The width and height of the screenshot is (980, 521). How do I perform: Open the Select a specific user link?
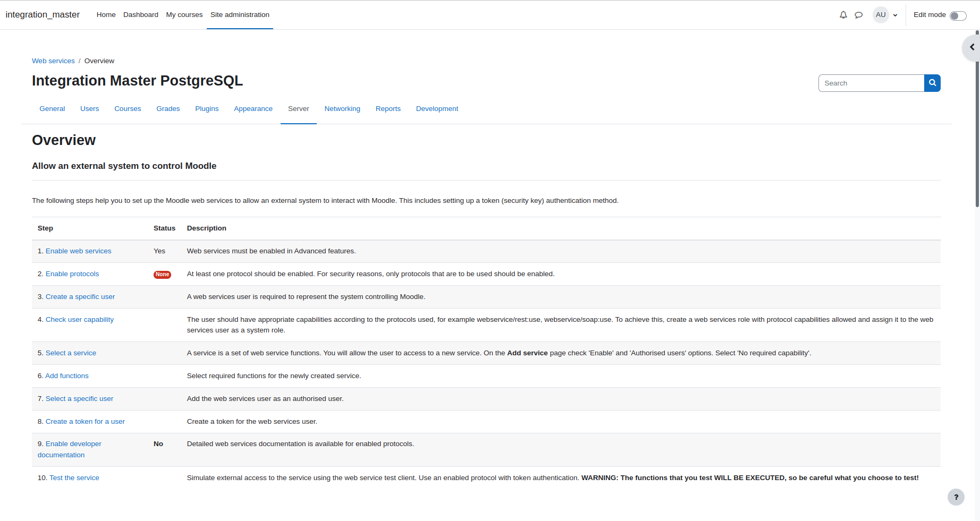79,399
